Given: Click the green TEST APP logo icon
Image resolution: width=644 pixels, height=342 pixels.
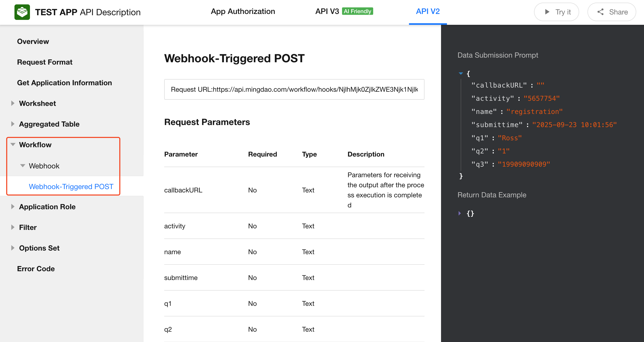Looking at the screenshot, I should (x=22, y=12).
